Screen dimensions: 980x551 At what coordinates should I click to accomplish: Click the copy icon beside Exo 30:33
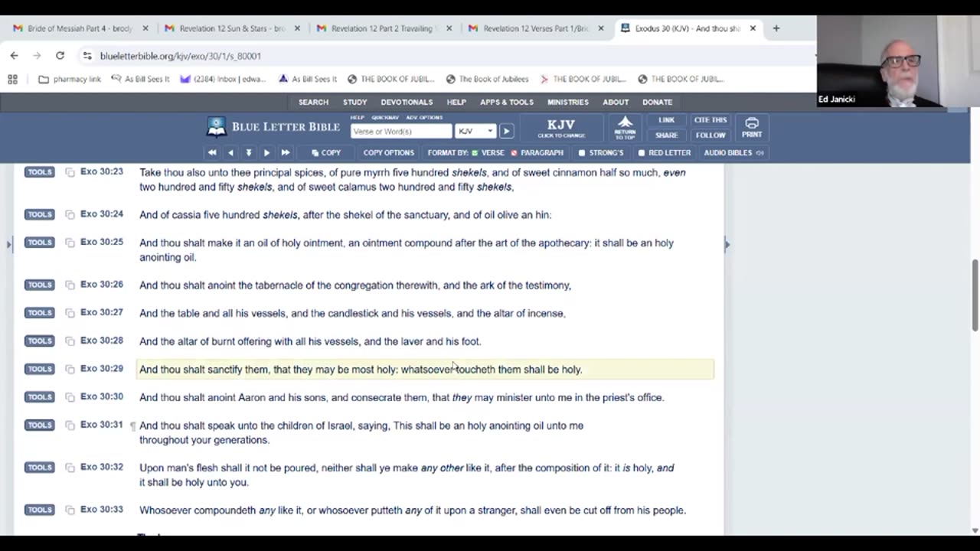pos(70,510)
